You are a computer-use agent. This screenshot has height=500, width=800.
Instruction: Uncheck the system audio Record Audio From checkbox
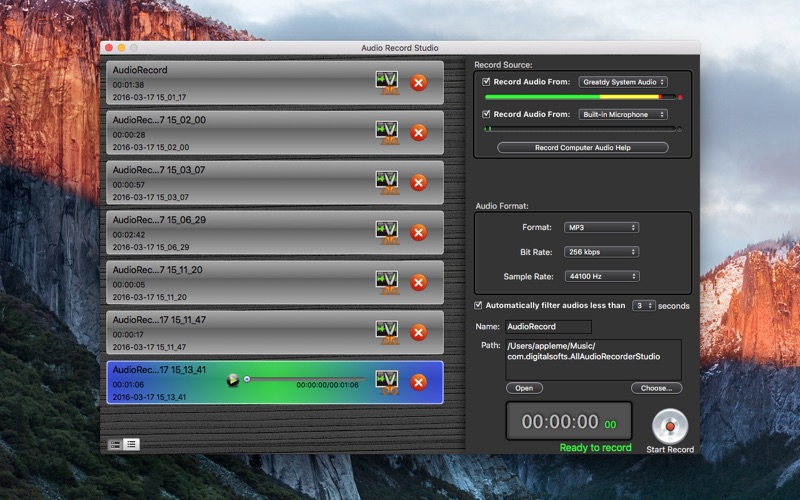pos(486,82)
